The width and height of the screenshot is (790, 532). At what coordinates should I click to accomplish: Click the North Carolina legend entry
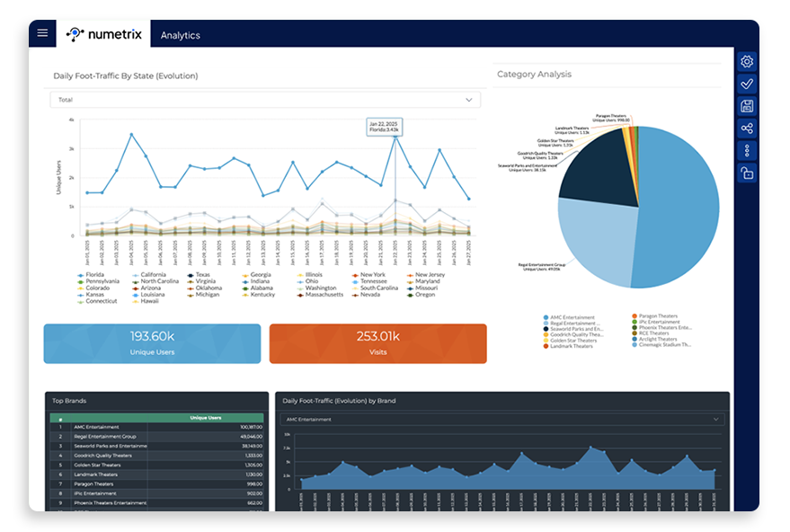(155, 281)
